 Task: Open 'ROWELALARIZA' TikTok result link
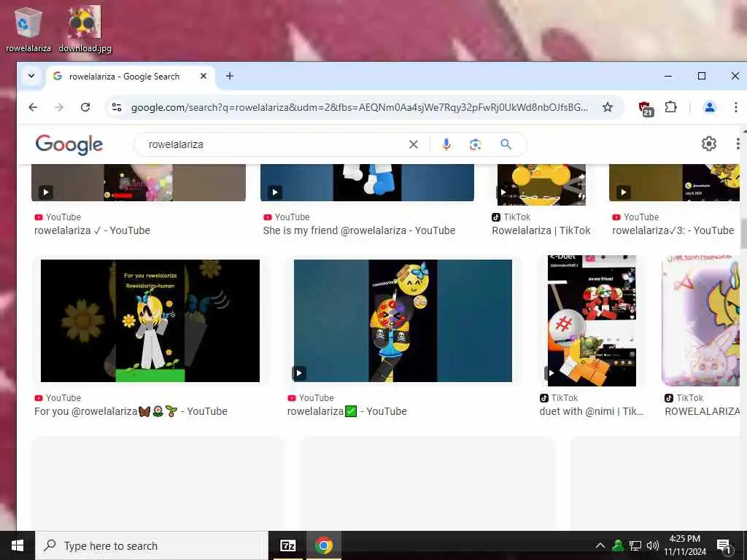703,411
